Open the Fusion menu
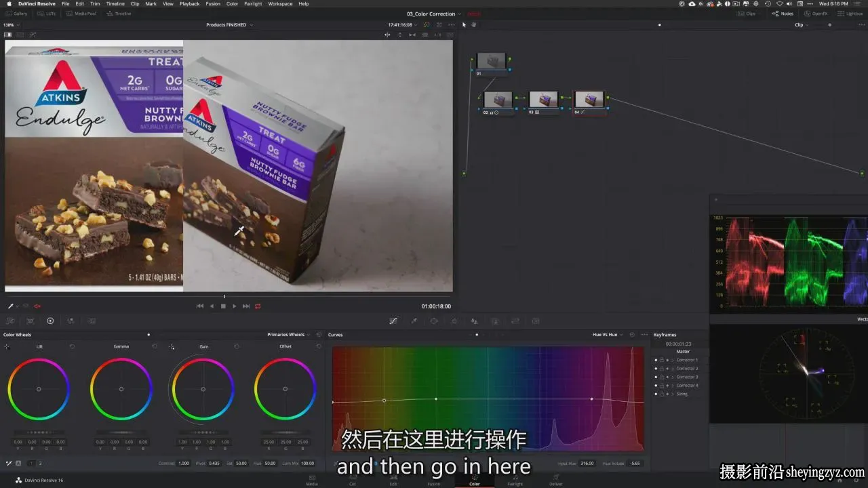The width and height of the screenshot is (868, 488). (213, 3)
